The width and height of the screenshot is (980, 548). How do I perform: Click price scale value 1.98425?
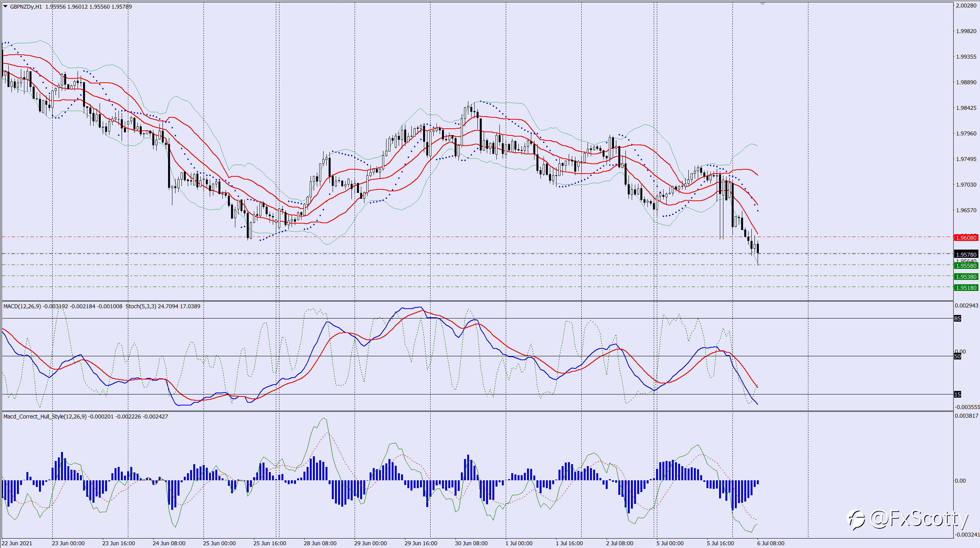tap(966, 108)
